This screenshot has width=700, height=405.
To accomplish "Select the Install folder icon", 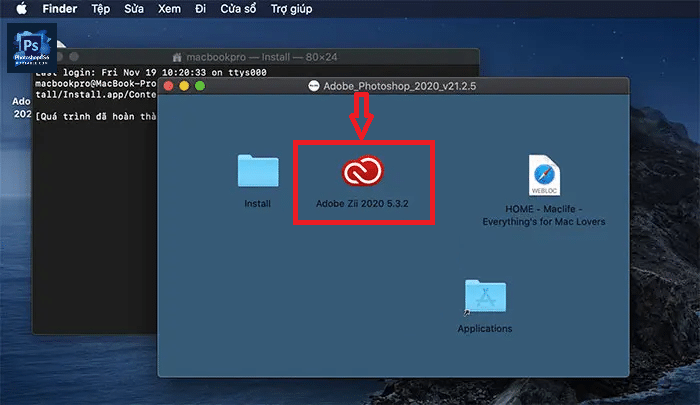I will 258,172.
